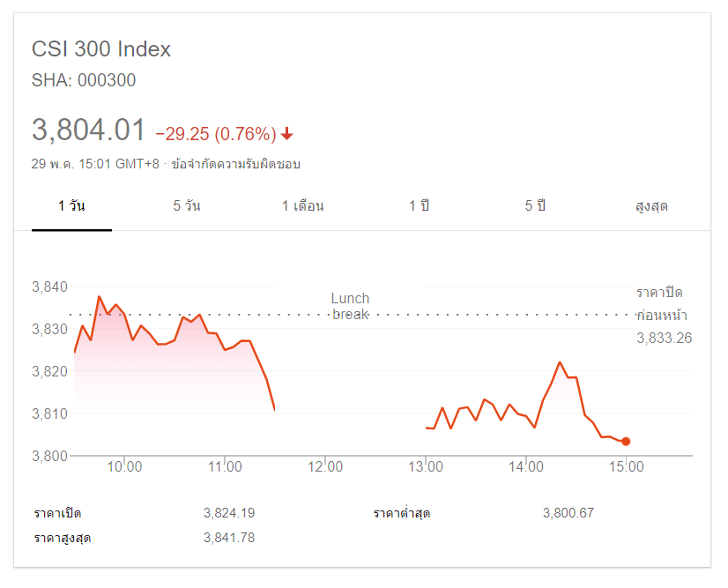
Task: Click the day high value 3,841.78
Action: [228, 537]
